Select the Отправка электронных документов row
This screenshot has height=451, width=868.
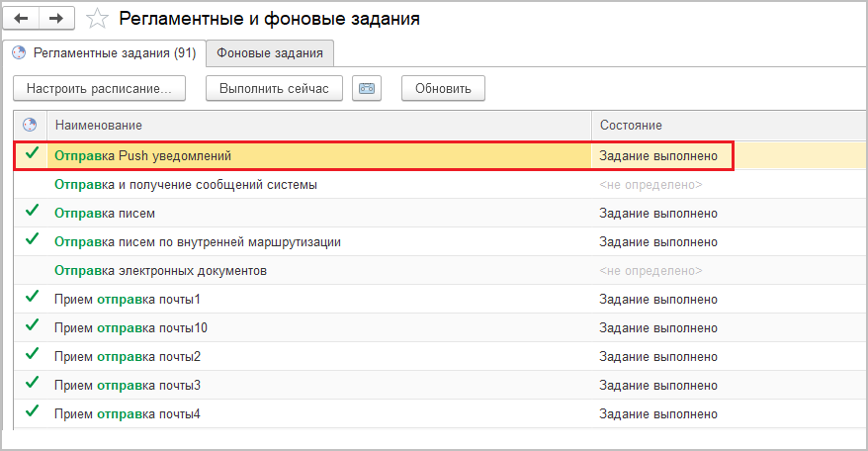[x=161, y=270]
